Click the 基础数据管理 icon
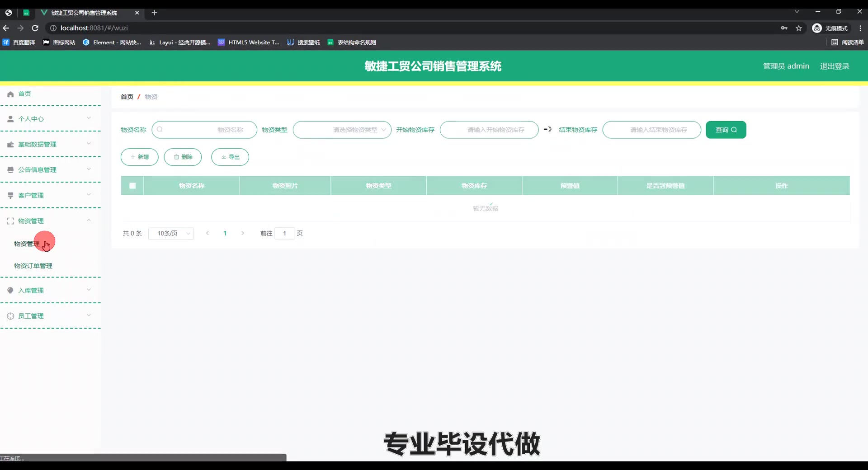Viewport: 868px width, 470px height. [x=10, y=145]
